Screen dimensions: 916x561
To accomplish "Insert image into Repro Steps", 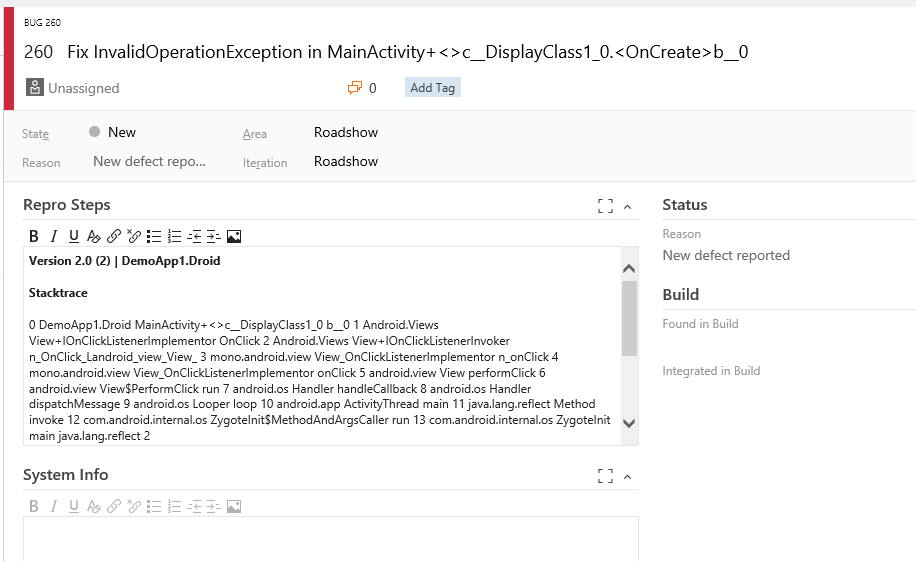I will point(234,237).
